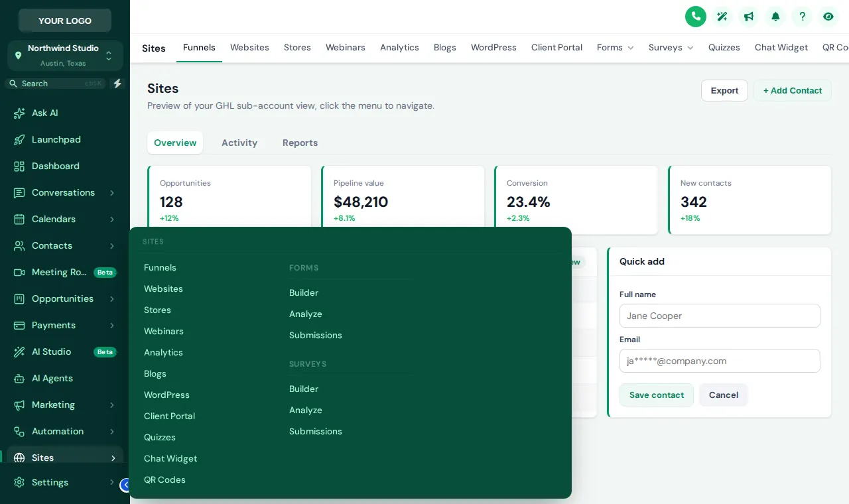Click the Ask AI sparkle icon
The width and height of the screenshot is (849, 504).
(19, 113)
